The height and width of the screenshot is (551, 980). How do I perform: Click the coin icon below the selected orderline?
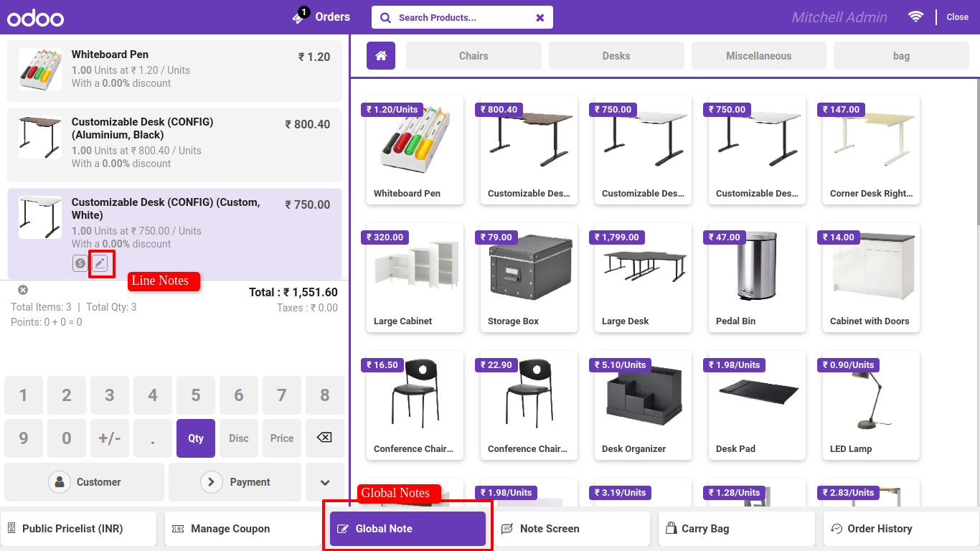point(80,263)
